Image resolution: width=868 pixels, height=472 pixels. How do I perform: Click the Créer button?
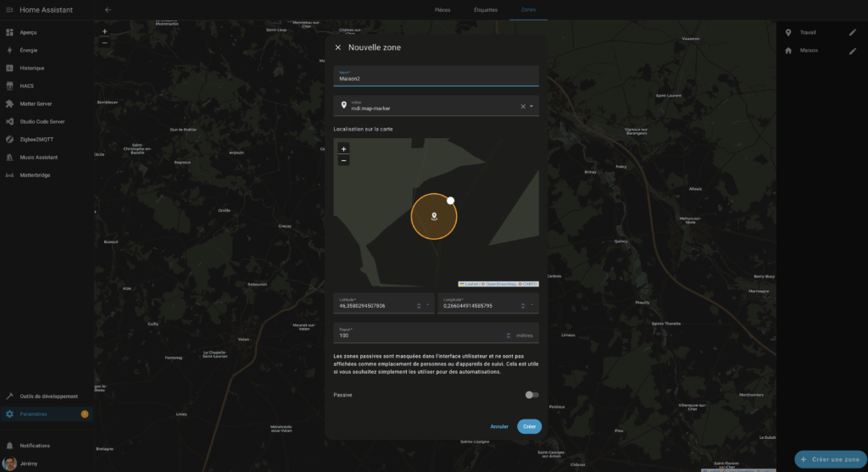click(x=529, y=426)
